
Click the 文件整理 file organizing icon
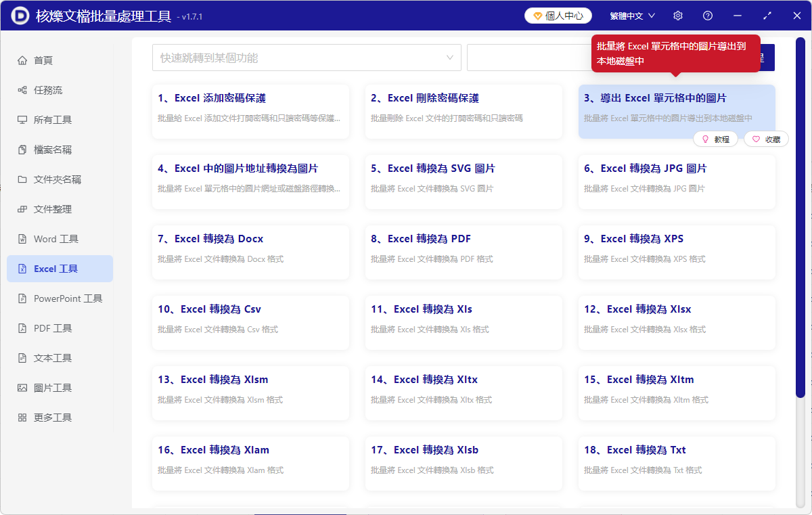point(22,208)
